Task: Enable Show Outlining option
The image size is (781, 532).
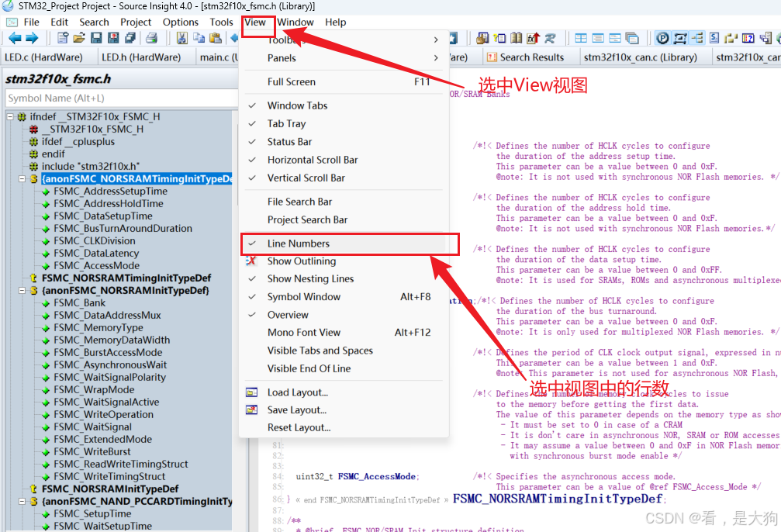Action: (x=344, y=261)
